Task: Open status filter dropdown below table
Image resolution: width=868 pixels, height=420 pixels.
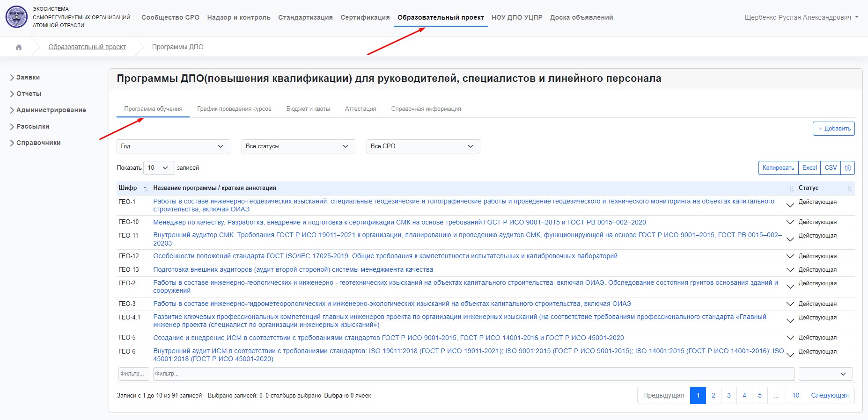Action: (825, 374)
